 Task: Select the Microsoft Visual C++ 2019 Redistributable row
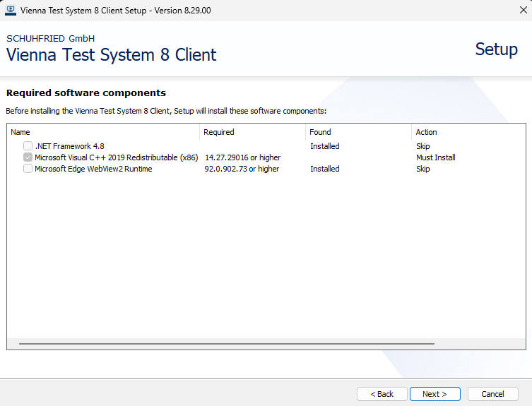pyautogui.click(x=116, y=157)
